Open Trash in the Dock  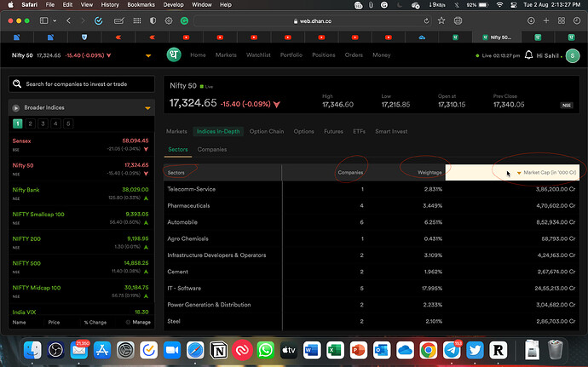tap(555, 350)
